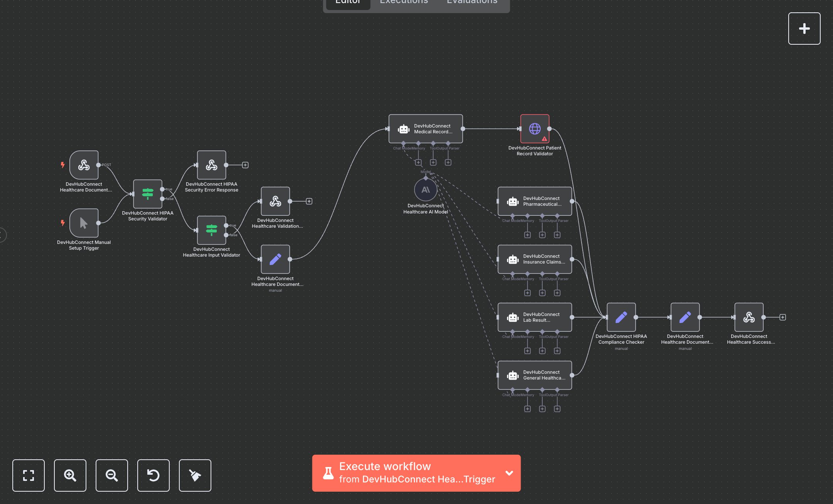Zoom in on the workflow canvas
This screenshot has width=833, height=504.
pos(70,475)
